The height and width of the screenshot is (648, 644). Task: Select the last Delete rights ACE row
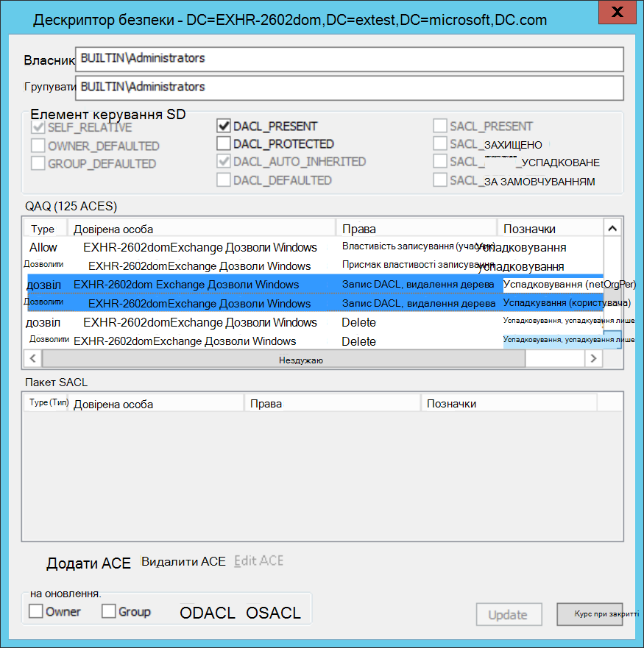pyautogui.click(x=314, y=341)
